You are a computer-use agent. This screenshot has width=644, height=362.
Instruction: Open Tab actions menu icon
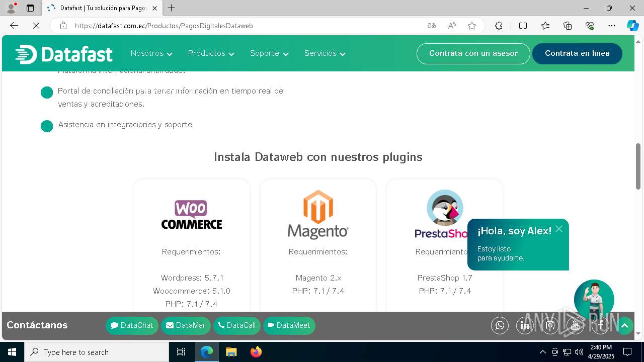click(30, 8)
